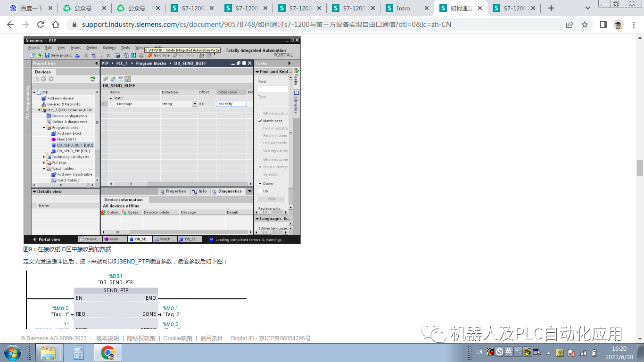
Task: Open File Explorer from the taskbar
Action: pos(49,353)
